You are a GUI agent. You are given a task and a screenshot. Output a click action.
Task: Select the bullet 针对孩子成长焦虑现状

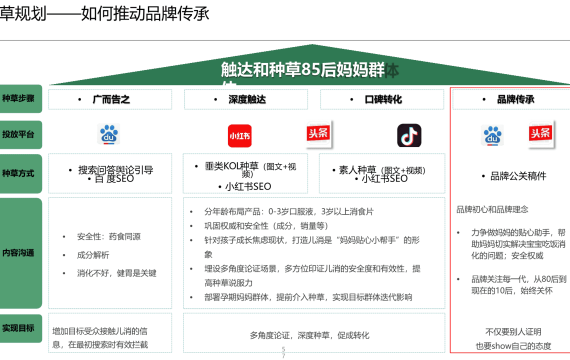312,247
